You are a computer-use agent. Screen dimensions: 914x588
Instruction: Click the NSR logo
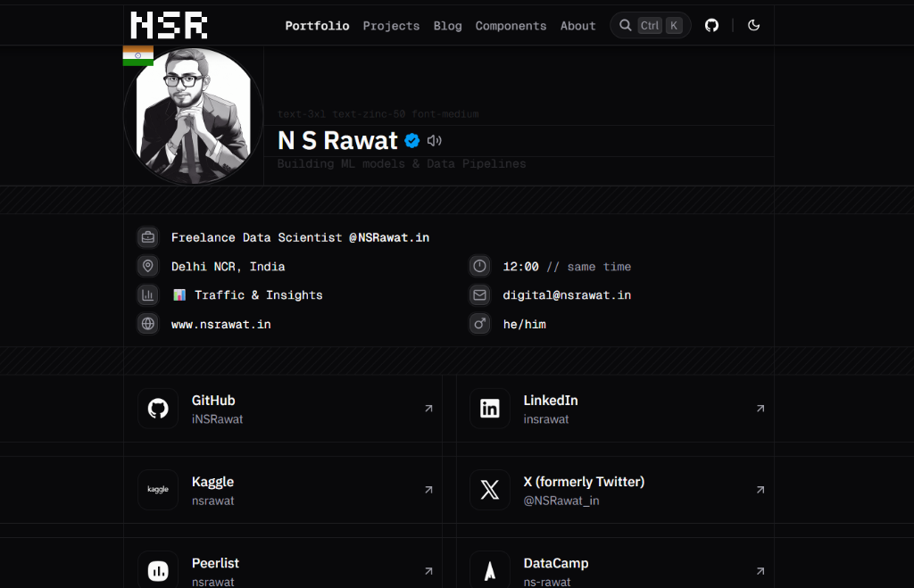(169, 25)
